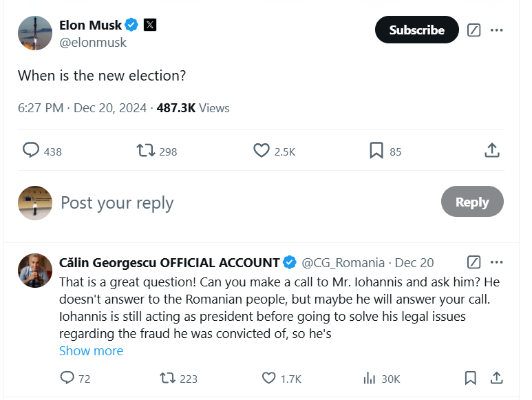Share Călin Georgescu's reply
Screen dimensions: 532x400
(496, 378)
